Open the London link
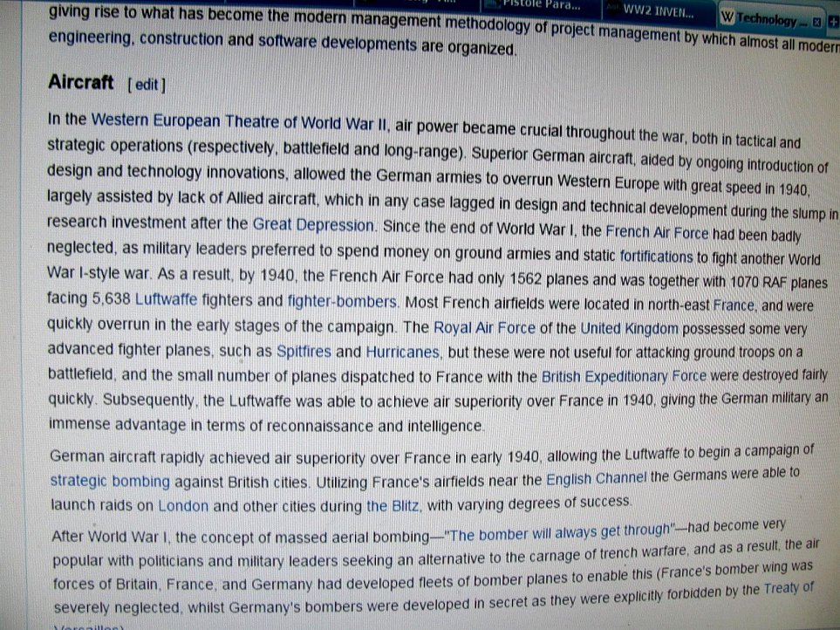This screenshot has width=840, height=630. [183, 506]
